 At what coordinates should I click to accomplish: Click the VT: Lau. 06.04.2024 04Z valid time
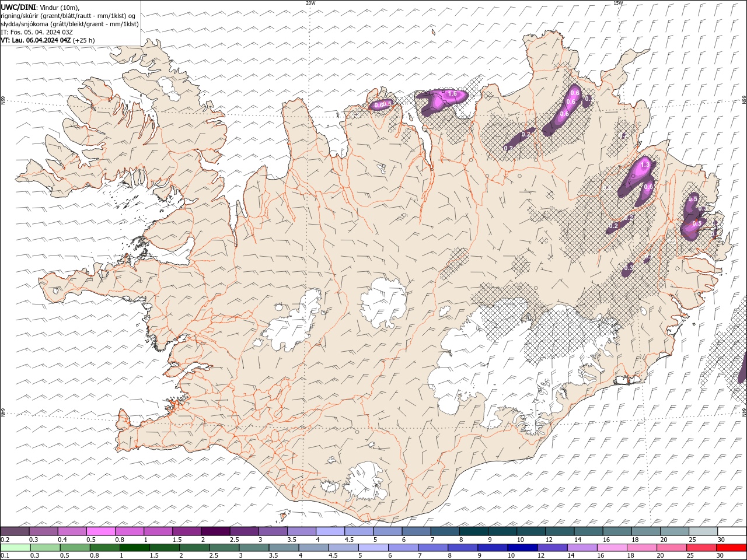[x=36, y=40]
